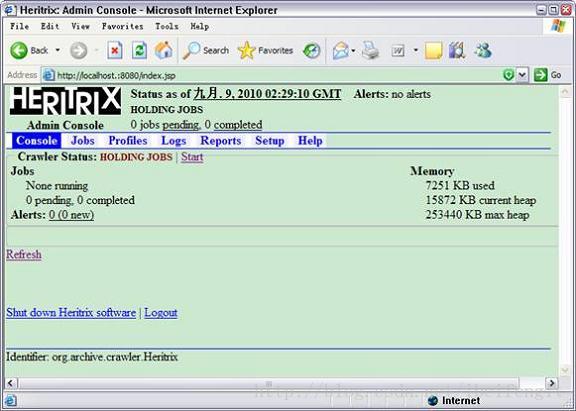This screenshot has width=576, height=411.
Task: Expand the Mail options dropdown arrow
Action: click(x=353, y=50)
